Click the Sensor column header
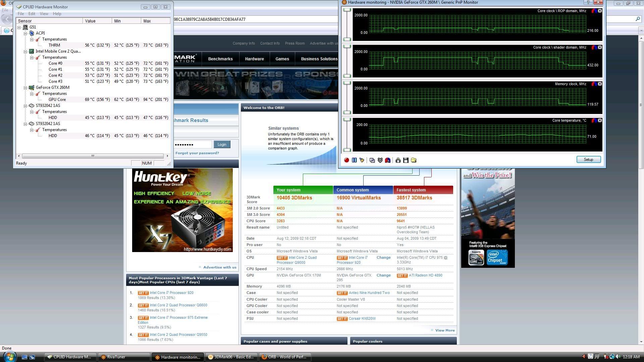 (49, 21)
